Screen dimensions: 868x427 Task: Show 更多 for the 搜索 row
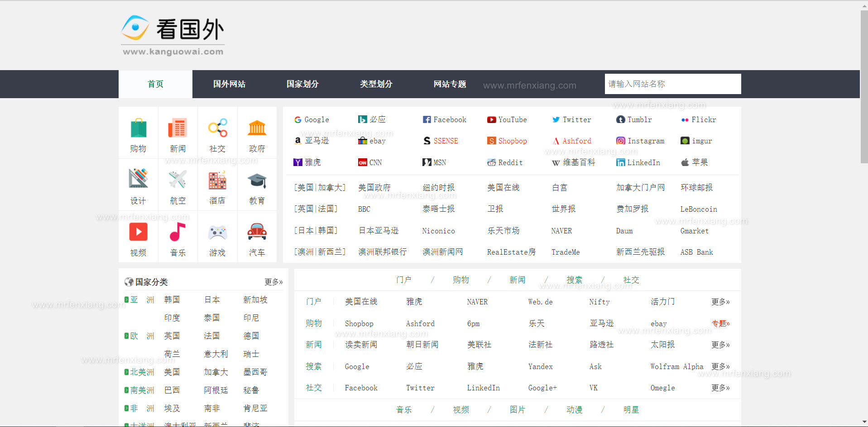click(x=720, y=366)
